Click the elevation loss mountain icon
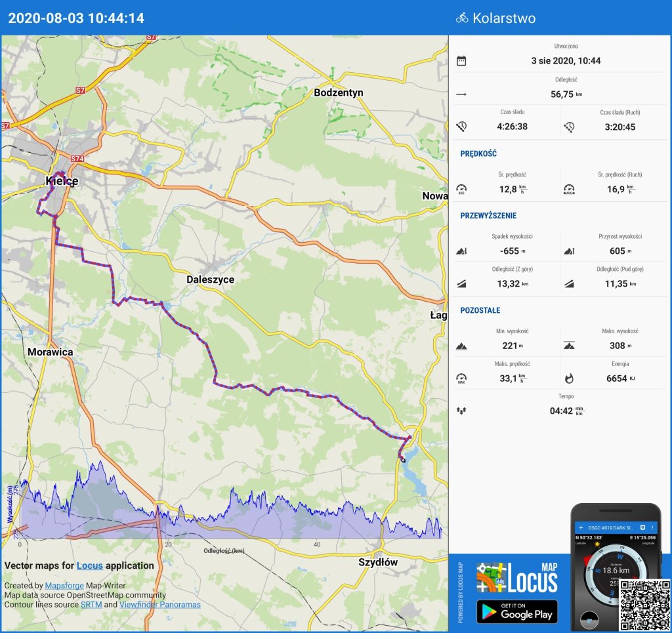This screenshot has height=633, width=672. tap(461, 251)
